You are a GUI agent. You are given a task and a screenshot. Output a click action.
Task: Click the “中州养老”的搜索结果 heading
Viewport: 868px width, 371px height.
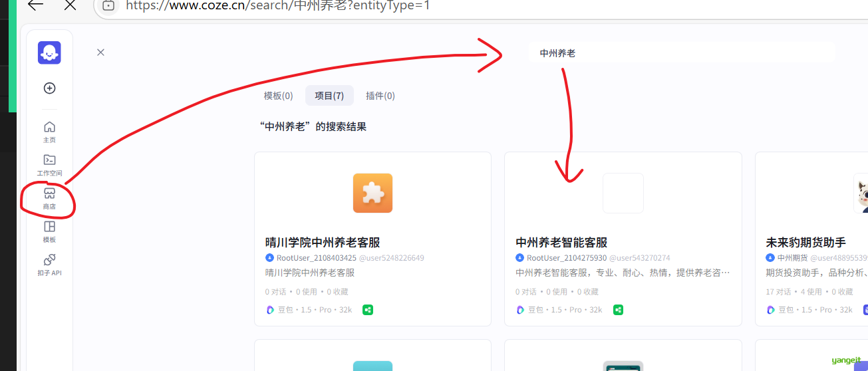tap(313, 126)
